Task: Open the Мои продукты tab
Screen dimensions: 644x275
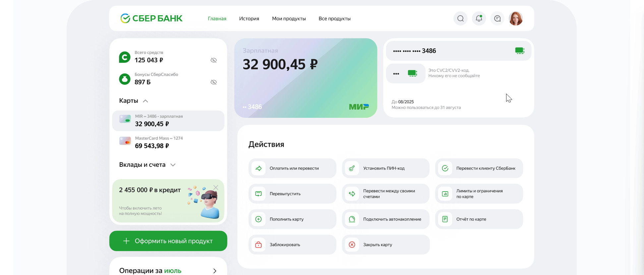Action: (289, 19)
